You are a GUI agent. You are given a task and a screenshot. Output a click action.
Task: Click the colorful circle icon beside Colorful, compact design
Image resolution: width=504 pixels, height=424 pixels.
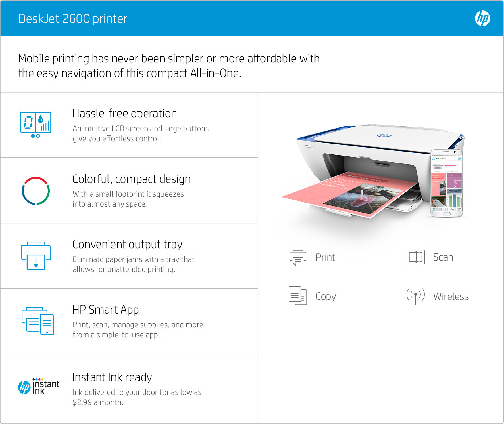point(36,191)
